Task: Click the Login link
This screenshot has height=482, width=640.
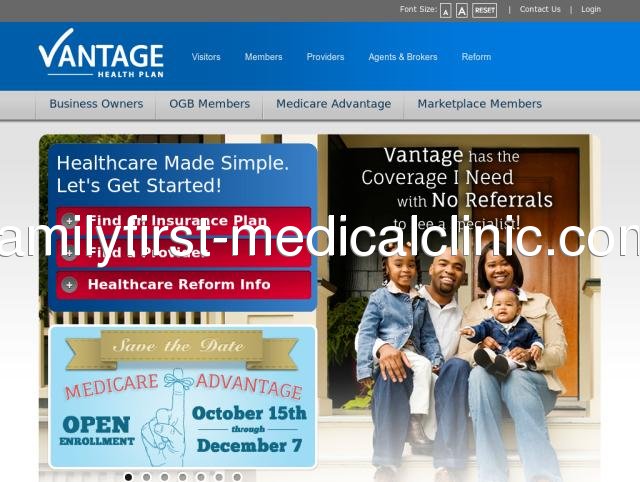Action: 591,9
